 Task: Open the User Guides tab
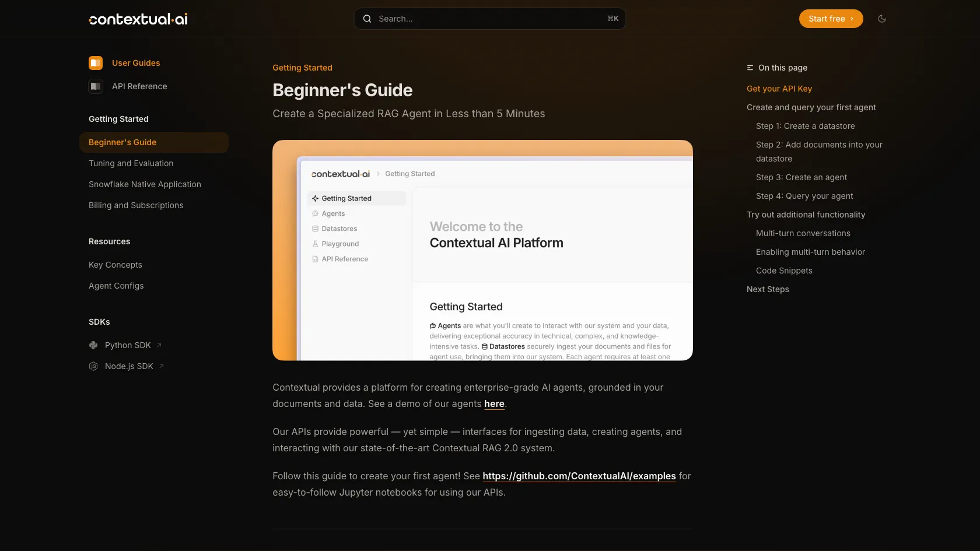(124, 63)
